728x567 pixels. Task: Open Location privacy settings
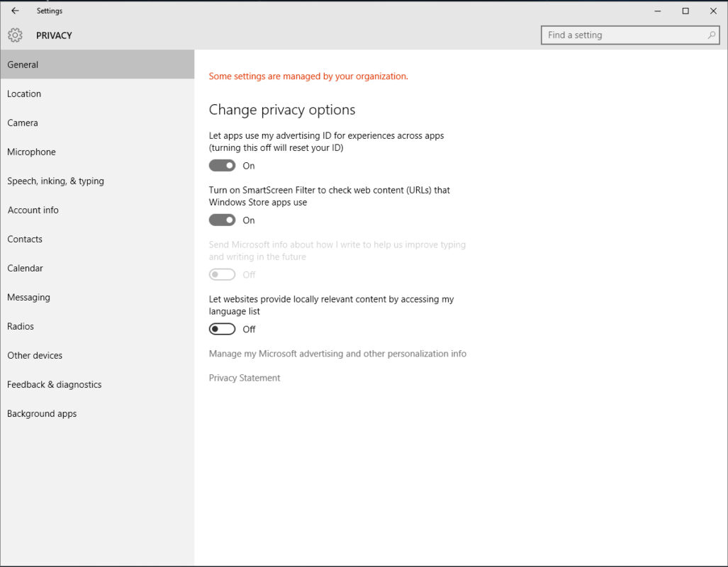click(x=97, y=94)
